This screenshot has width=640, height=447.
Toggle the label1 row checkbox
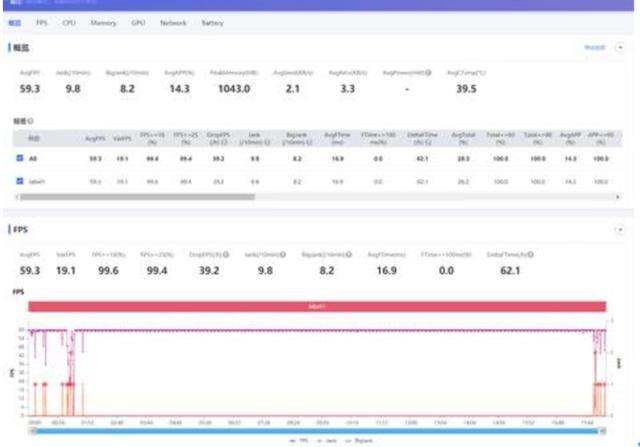[x=18, y=181]
